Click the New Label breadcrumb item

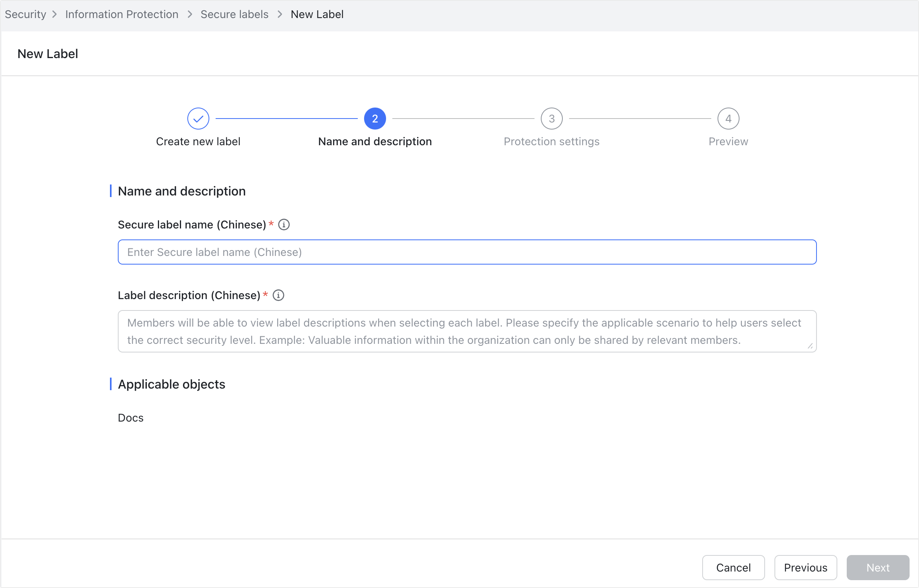pos(317,15)
